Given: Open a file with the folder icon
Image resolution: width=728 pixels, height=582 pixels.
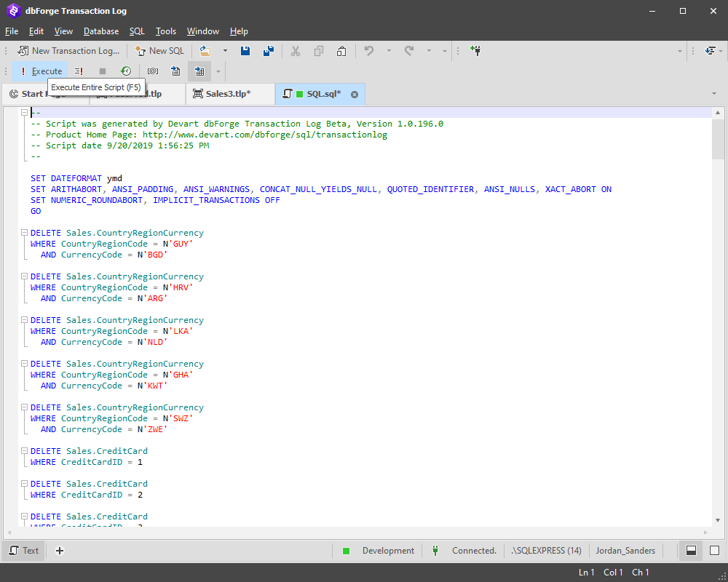Looking at the screenshot, I should click(205, 51).
